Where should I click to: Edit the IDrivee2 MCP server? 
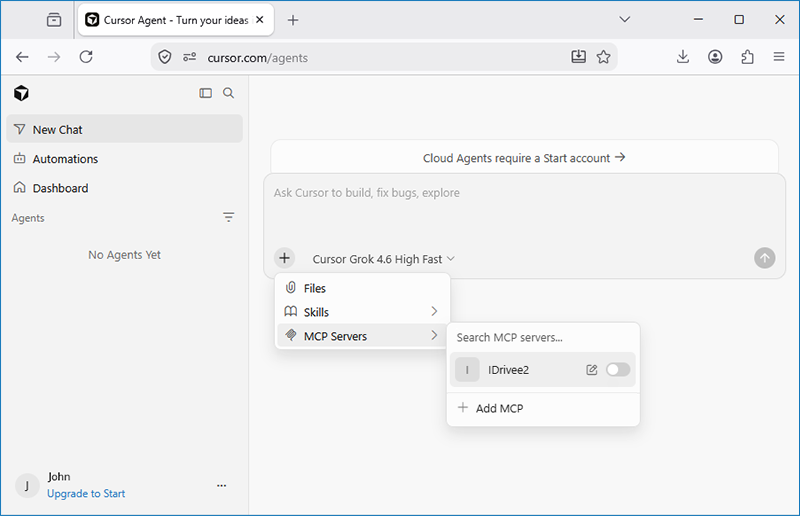591,370
